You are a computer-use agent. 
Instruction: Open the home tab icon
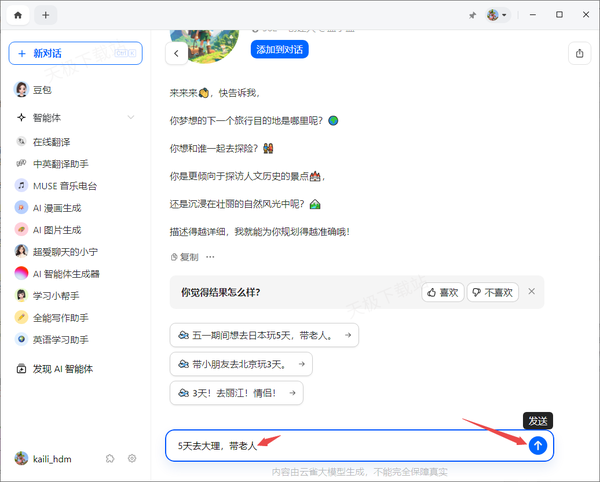coord(18,15)
